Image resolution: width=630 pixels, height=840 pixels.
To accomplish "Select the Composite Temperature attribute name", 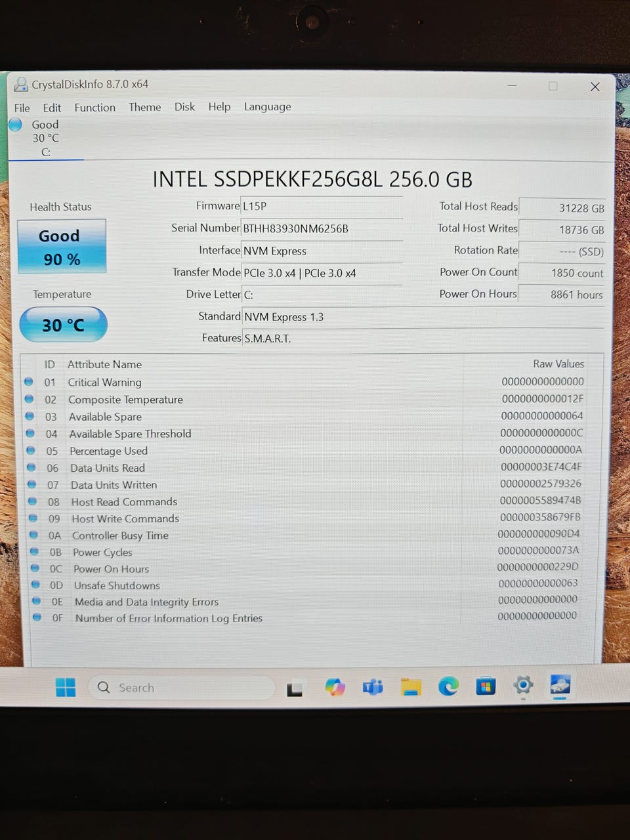I will (x=125, y=399).
